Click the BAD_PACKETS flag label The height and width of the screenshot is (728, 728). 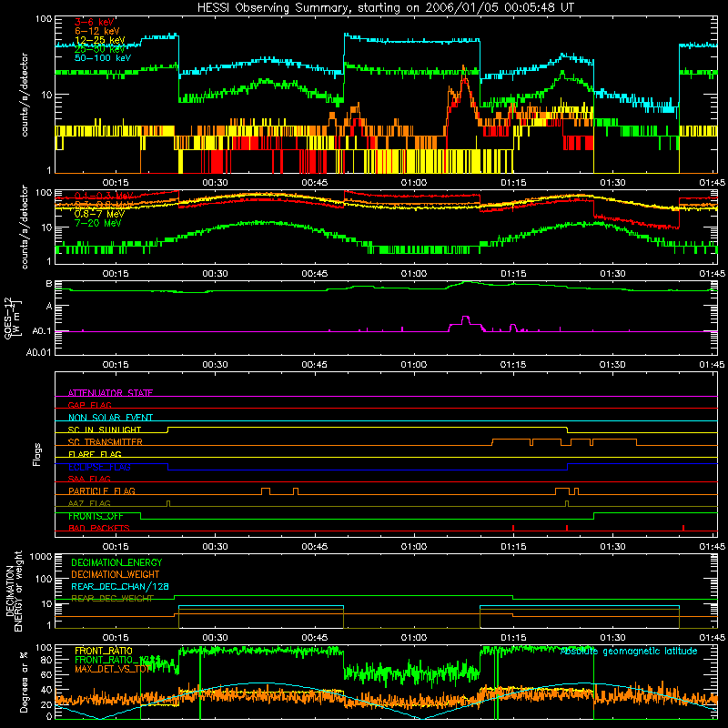99,529
